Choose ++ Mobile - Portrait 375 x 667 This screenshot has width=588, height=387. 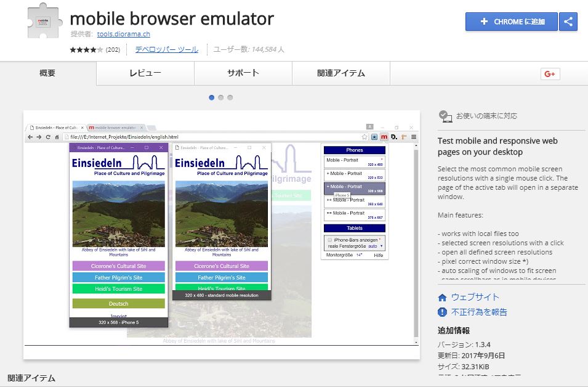click(355, 215)
